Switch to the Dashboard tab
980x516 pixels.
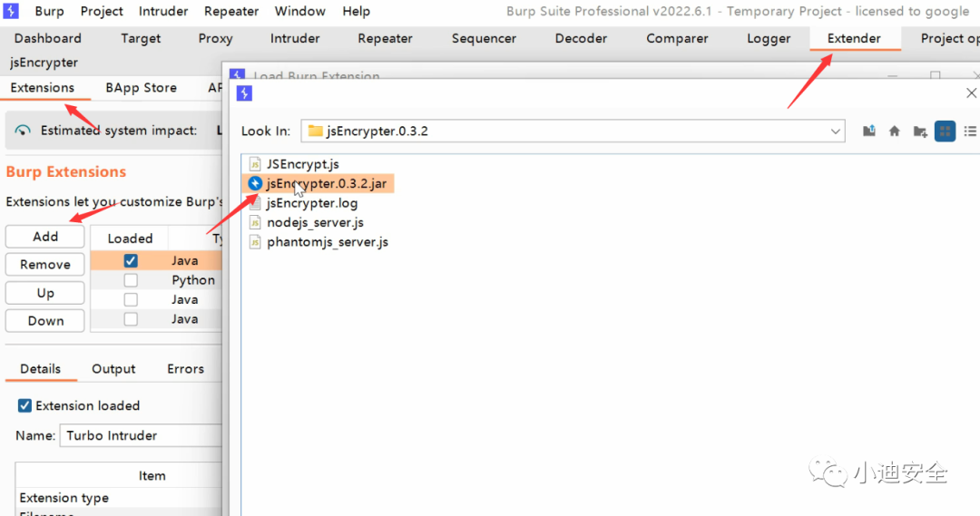(x=47, y=38)
